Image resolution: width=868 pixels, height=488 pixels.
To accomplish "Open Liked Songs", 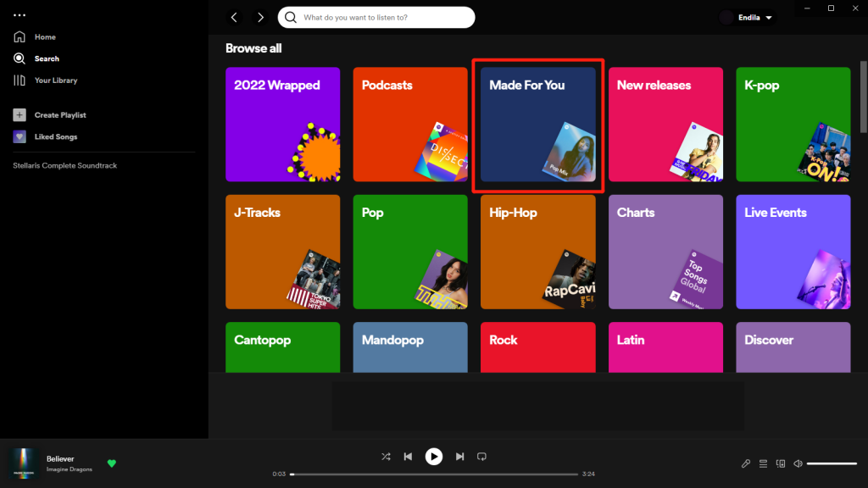I will 45,136.
